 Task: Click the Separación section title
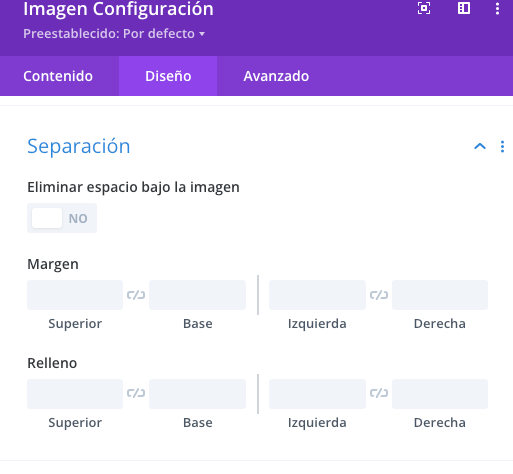point(79,146)
